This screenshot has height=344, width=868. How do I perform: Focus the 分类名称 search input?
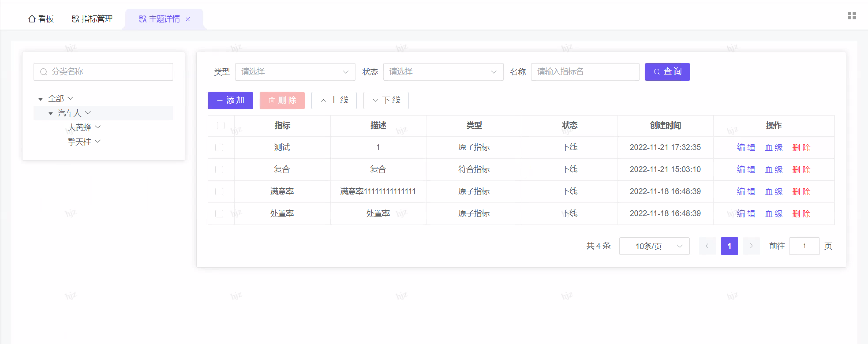click(x=103, y=72)
